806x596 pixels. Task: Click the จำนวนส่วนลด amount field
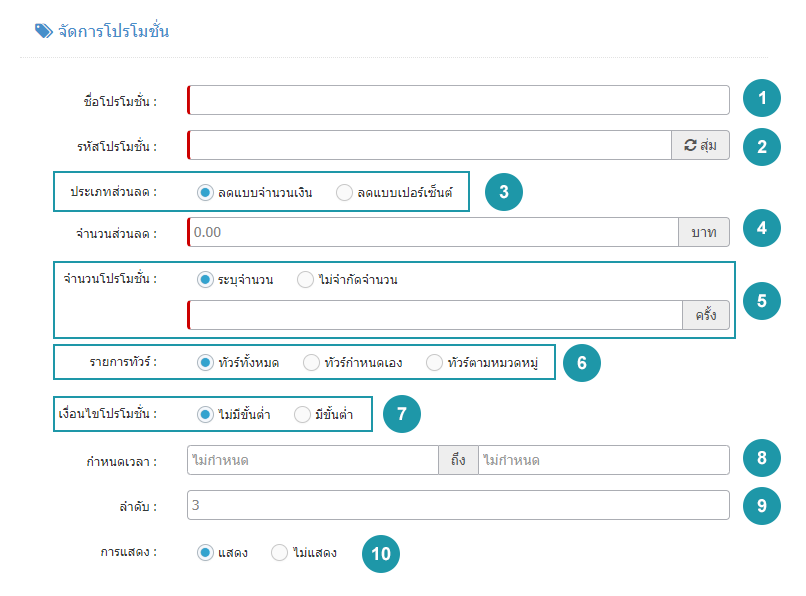coord(433,232)
